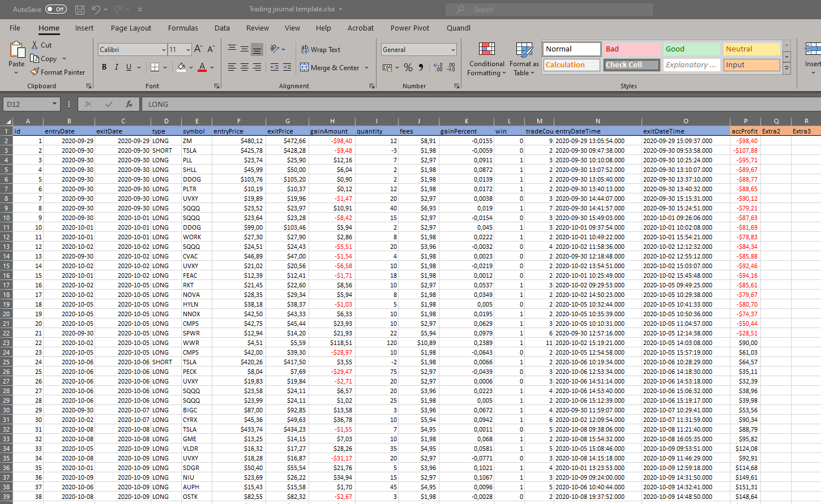Image resolution: width=821 pixels, height=504 pixels.
Task: Open the Name Box dropdown arrow
Action: click(x=54, y=104)
